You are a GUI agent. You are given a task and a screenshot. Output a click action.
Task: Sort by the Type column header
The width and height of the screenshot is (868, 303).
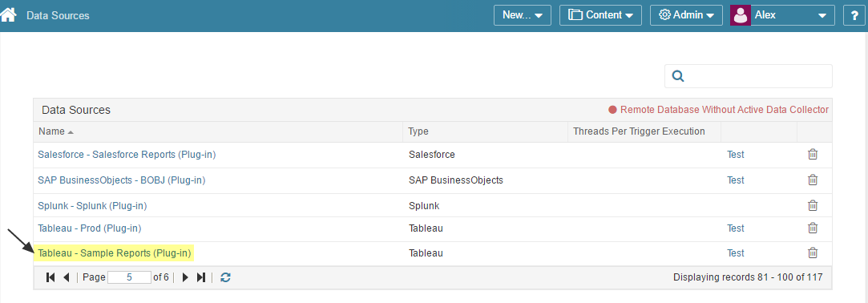pyautogui.click(x=418, y=131)
